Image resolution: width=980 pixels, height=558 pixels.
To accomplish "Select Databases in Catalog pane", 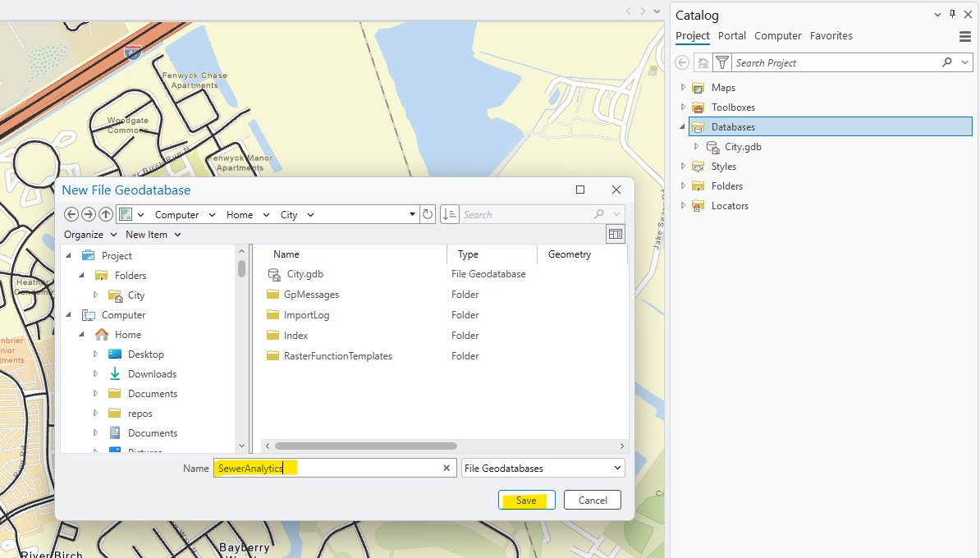I will pos(830,127).
